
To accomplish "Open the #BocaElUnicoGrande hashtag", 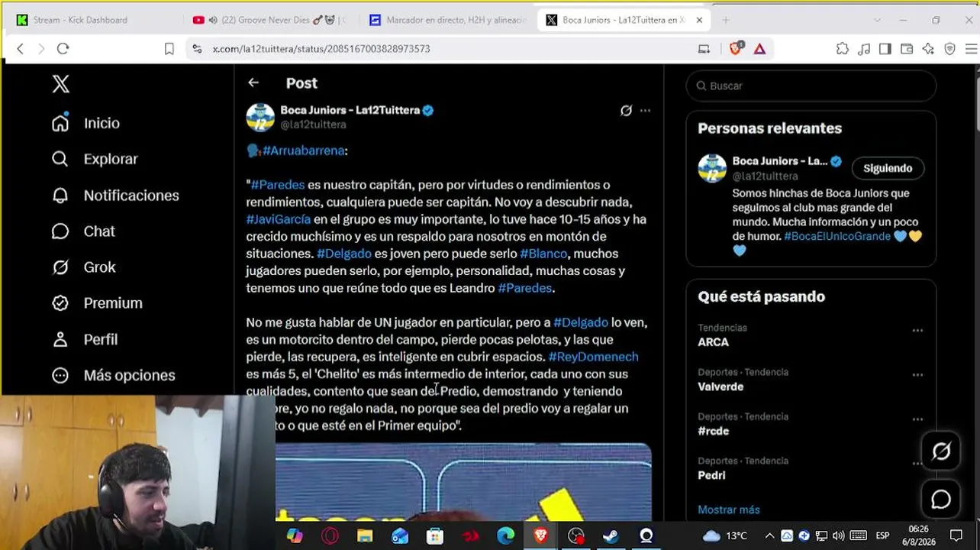I will [837, 236].
